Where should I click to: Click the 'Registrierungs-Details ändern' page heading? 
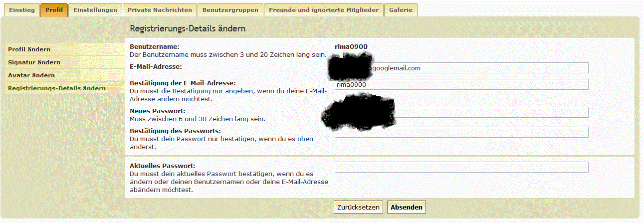tap(188, 28)
